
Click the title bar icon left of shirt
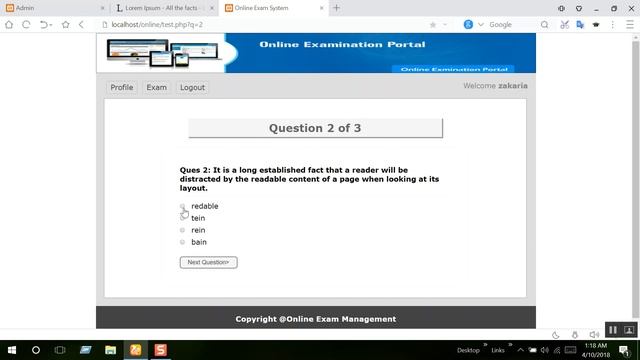tap(562, 8)
